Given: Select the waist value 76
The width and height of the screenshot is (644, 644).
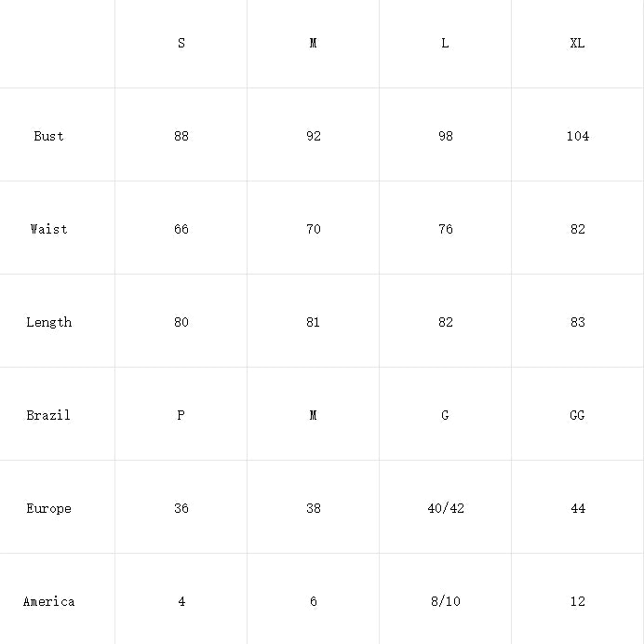Looking at the screenshot, I should tap(445, 229).
